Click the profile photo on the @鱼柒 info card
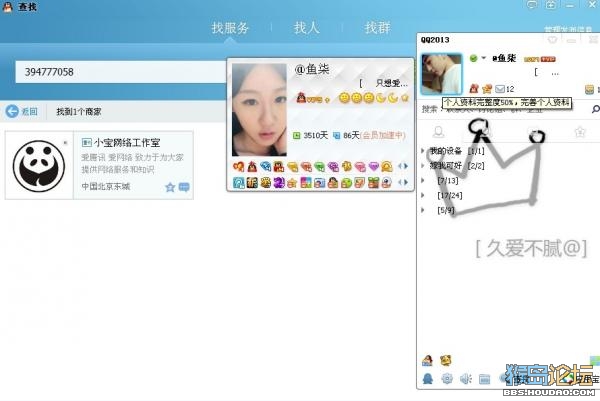 click(x=259, y=110)
